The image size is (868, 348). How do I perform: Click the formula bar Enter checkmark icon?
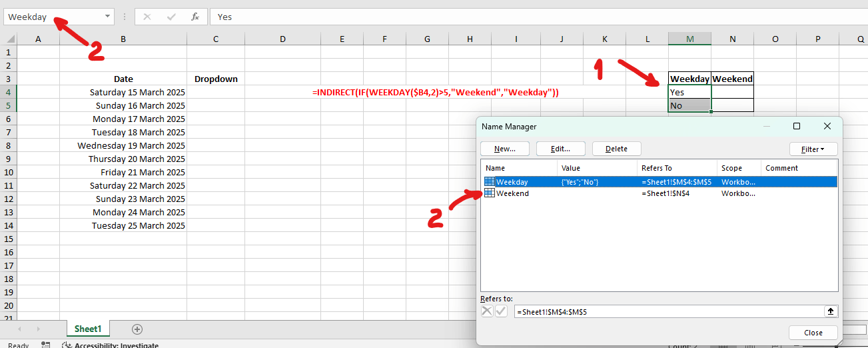(171, 17)
